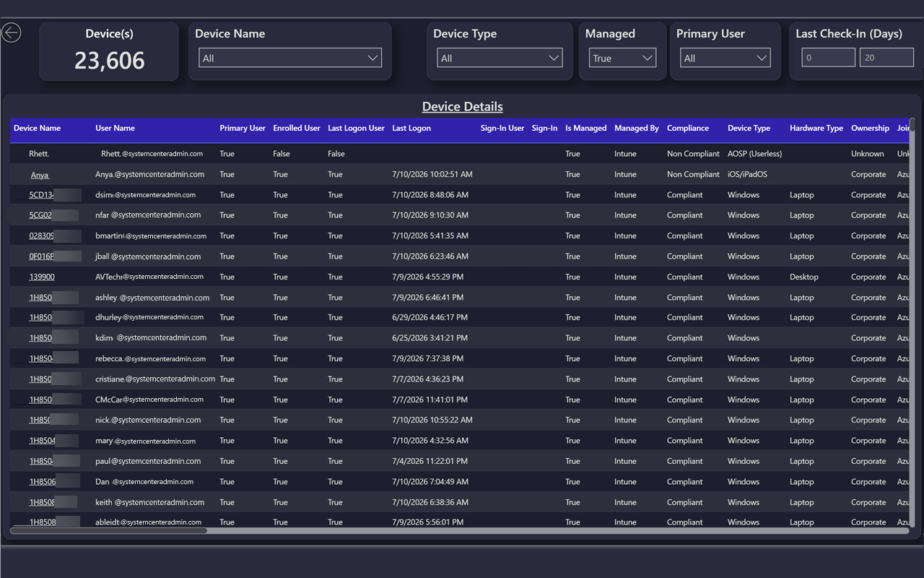Click the back arrow icon
Screen dimensions: 924x578
(x=12, y=33)
